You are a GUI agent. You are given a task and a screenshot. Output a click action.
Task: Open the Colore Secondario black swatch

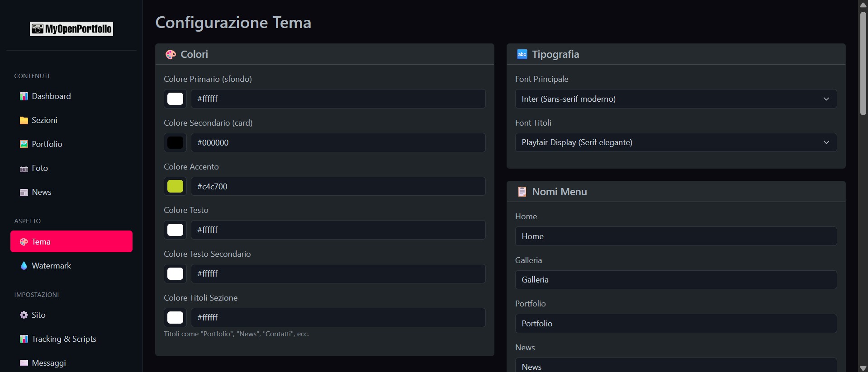point(175,142)
